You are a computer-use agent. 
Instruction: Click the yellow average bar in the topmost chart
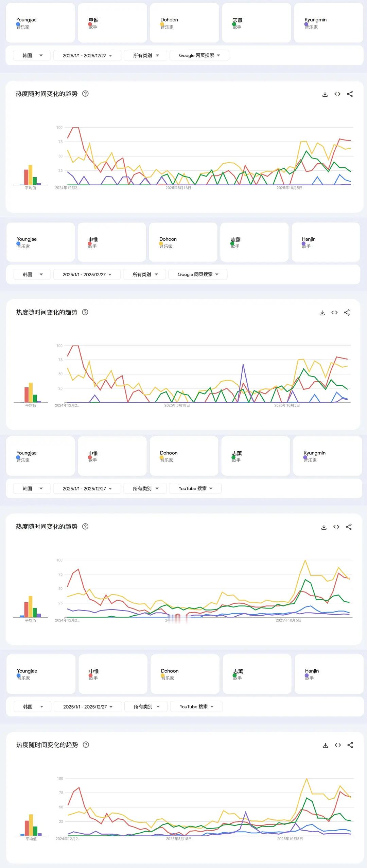[x=30, y=175]
